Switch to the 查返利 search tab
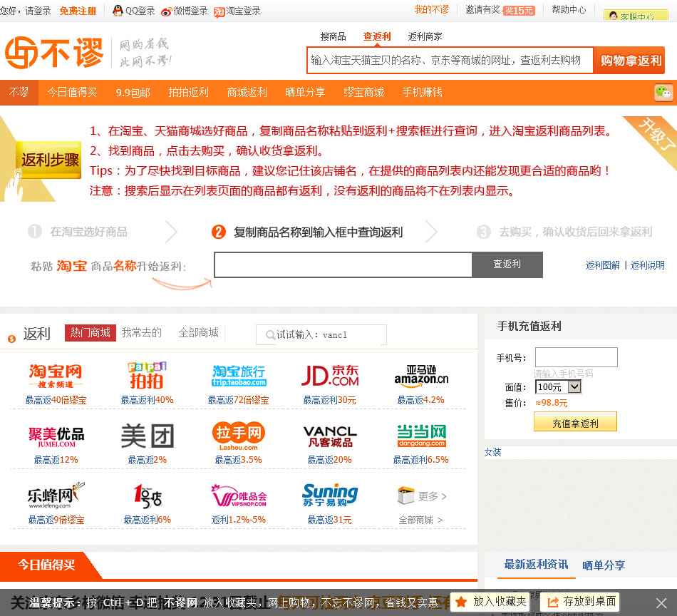Viewport: 677px width, 616px height. tap(377, 37)
